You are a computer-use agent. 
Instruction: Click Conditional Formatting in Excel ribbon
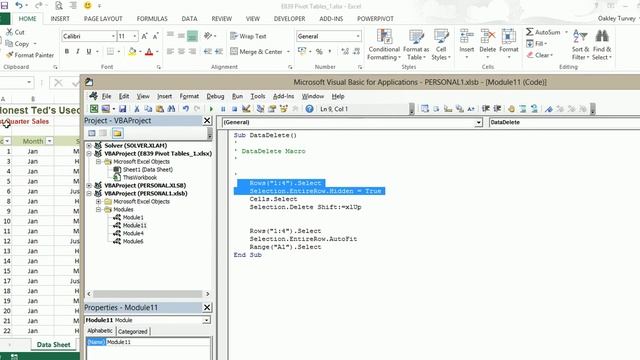tap(384, 45)
